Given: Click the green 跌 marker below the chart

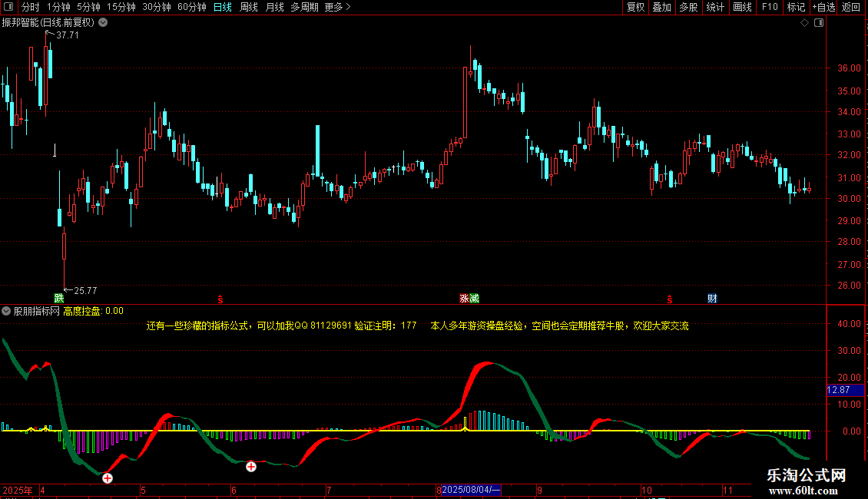Looking at the screenshot, I should click(x=58, y=298).
